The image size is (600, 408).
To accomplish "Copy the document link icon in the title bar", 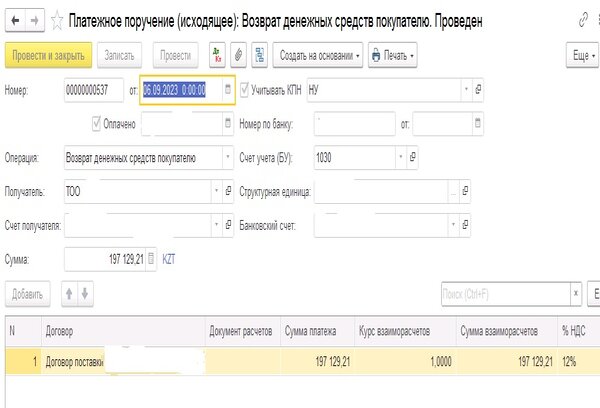I will tap(583, 20).
